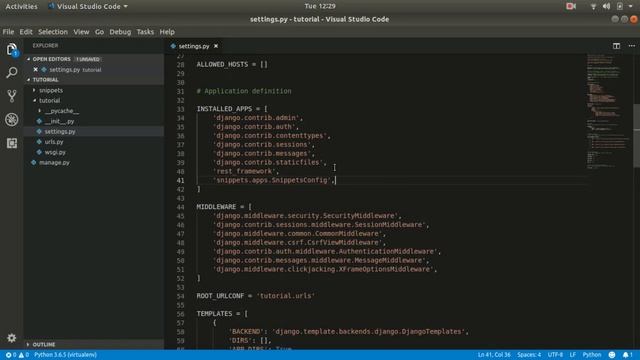Select the settings.py editor tab
Image resolution: width=640 pixels, height=360 pixels.
point(194,46)
